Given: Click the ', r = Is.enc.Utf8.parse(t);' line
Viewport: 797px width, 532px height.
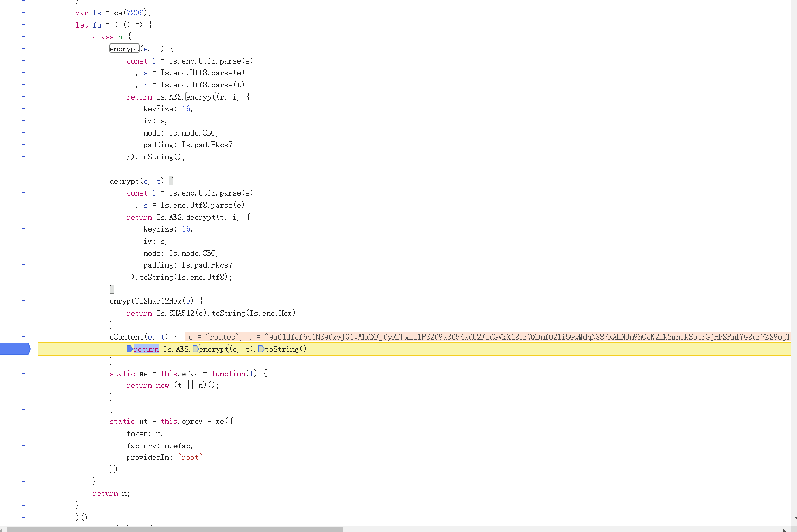Looking at the screenshot, I should [191, 85].
